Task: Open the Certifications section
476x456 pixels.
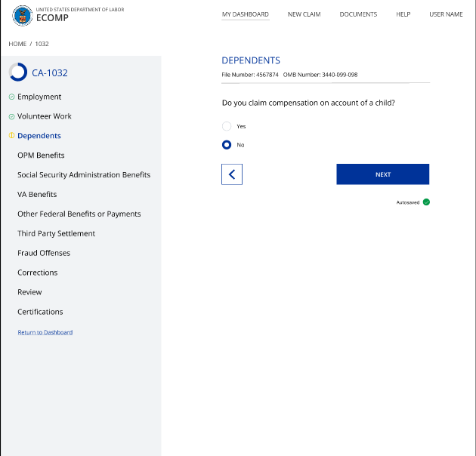Action: pos(40,312)
